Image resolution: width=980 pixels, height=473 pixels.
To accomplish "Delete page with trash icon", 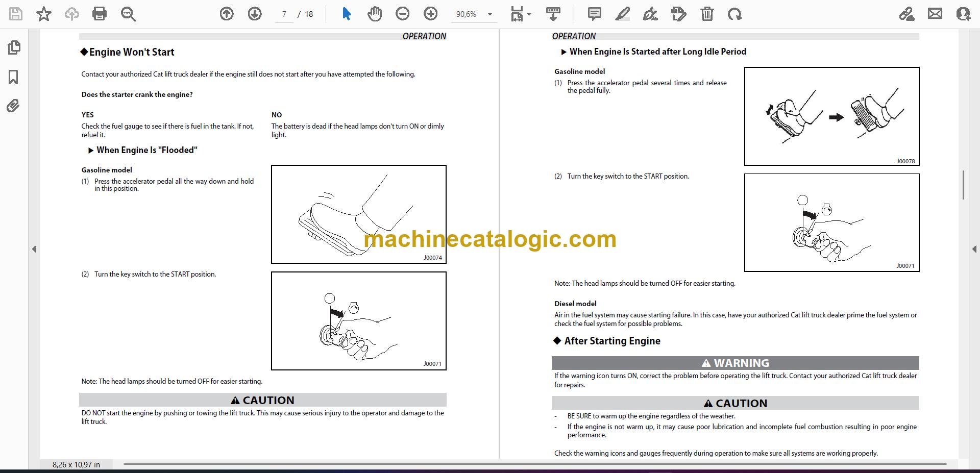I will click(707, 14).
